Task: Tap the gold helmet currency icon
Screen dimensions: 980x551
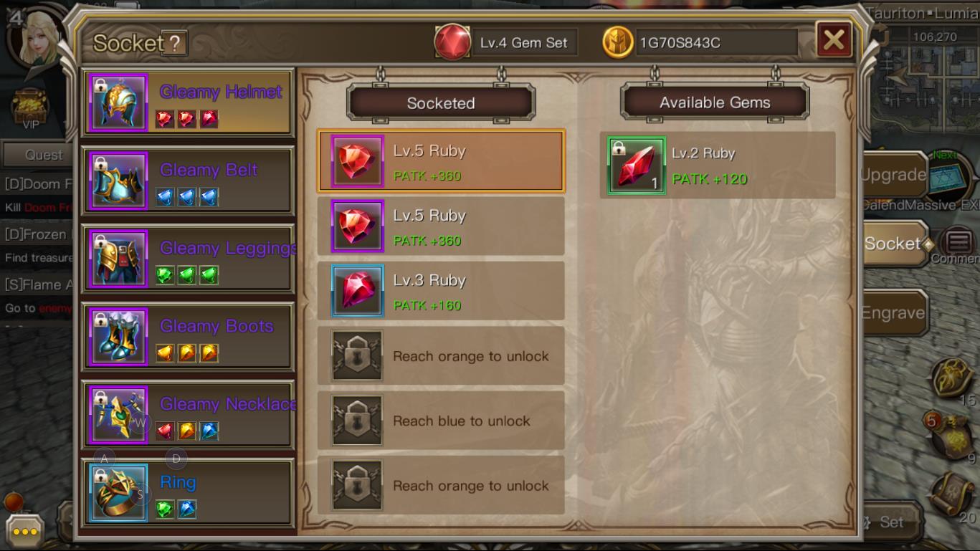Action: pyautogui.click(x=618, y=42)
